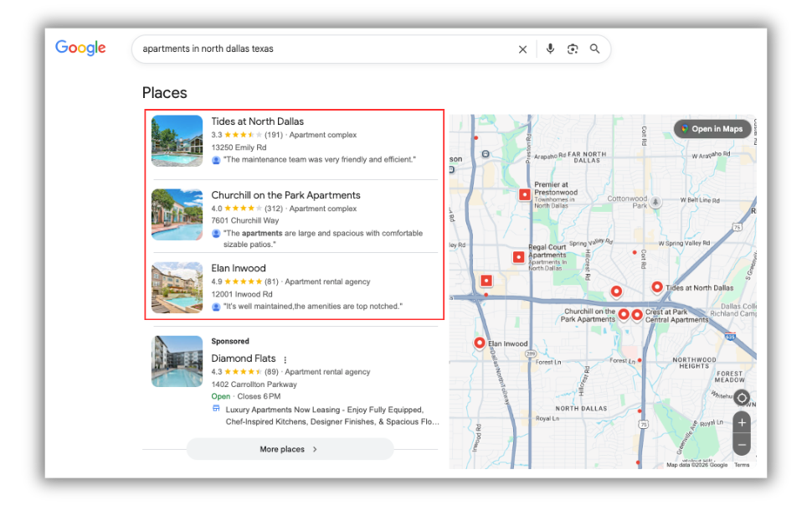This screenshot has height=506, width=812.
Task: Select the Elan Inwood listing title
Action: [x=239, y=268]
